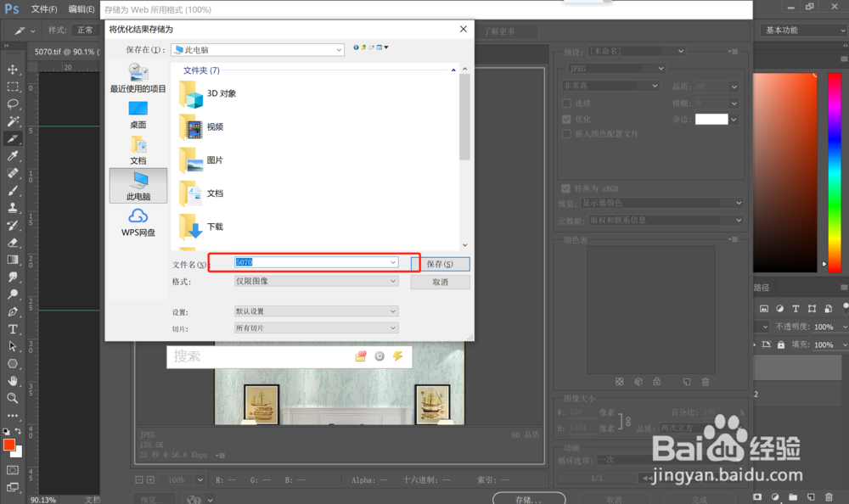
Task: Select the Healing Brush bandage tool
Action: (13, 173)
